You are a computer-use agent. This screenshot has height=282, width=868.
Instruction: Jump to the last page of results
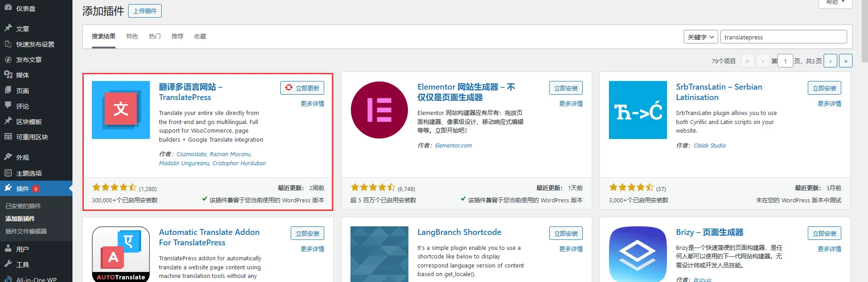pyautogui.click(x=845, y=61)
